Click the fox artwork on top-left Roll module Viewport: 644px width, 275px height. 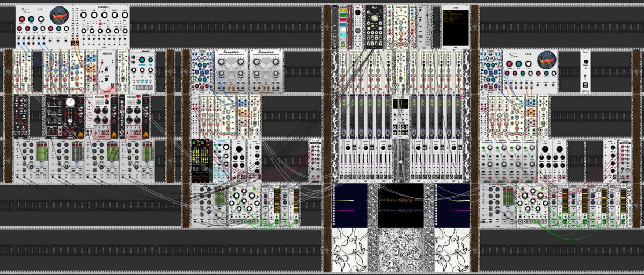tap(59, 16)
